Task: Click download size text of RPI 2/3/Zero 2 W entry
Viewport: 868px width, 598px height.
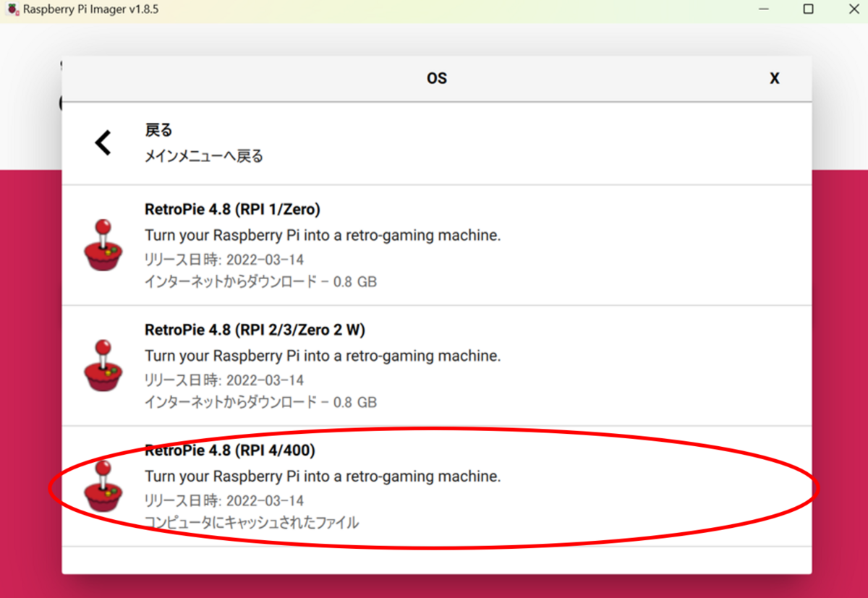Action: 260,402
